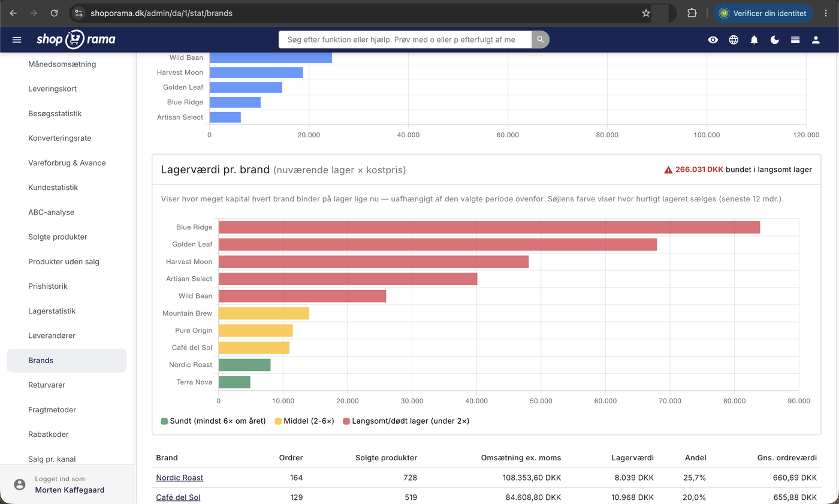This screenshot has height=504, width=839.
Task: Select ABC-analyse in the sidebar
Action: click(52, 212)
